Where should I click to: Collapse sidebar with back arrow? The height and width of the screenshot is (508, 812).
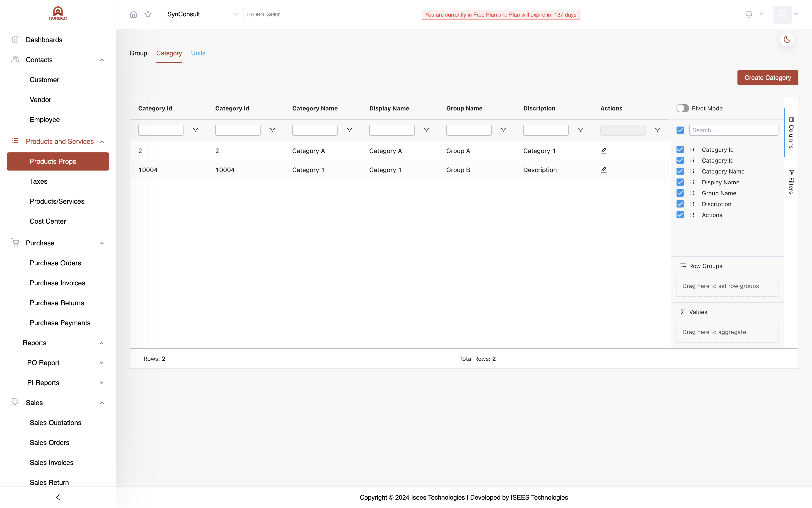click(58, 497)
